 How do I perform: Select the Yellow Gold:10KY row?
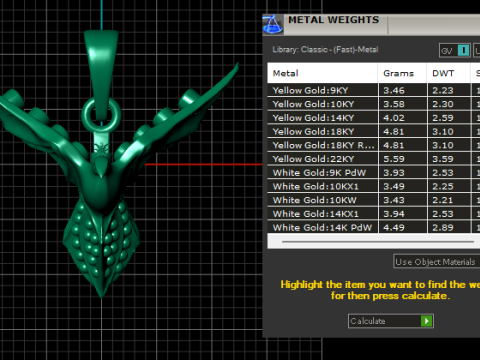coord(374,104)
